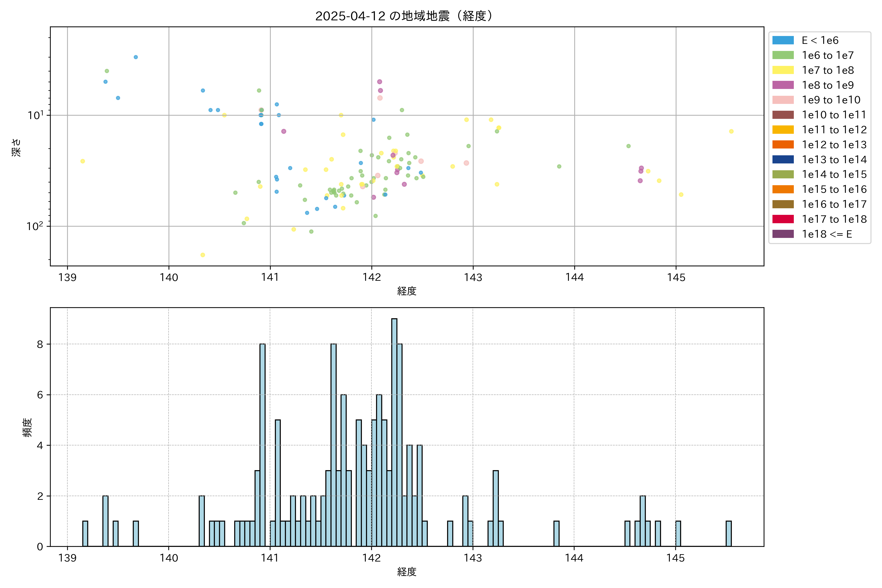
Task: Click the yellow scatter point left of 139.2
Action: point(83,161)
